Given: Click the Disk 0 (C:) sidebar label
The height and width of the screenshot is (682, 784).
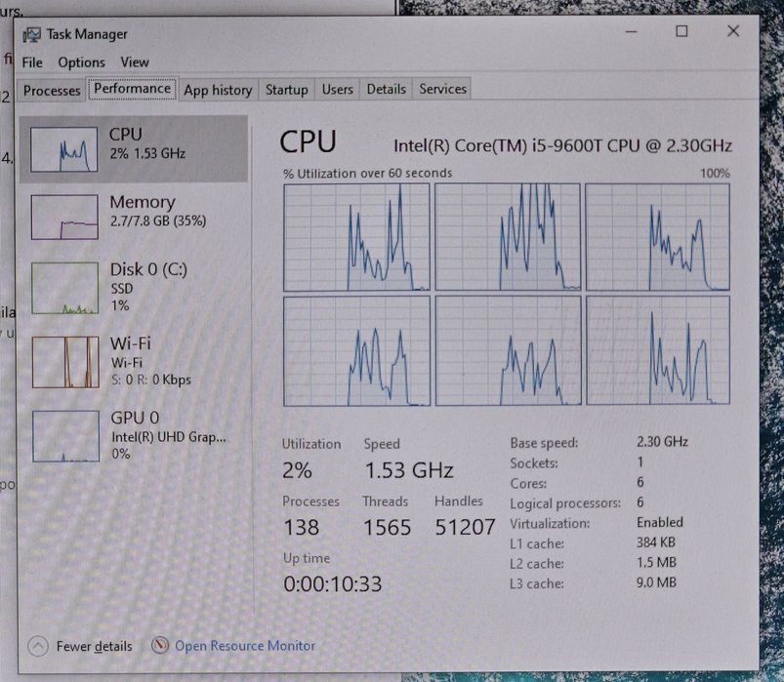Looking at the screenshot, I should 149,270.
